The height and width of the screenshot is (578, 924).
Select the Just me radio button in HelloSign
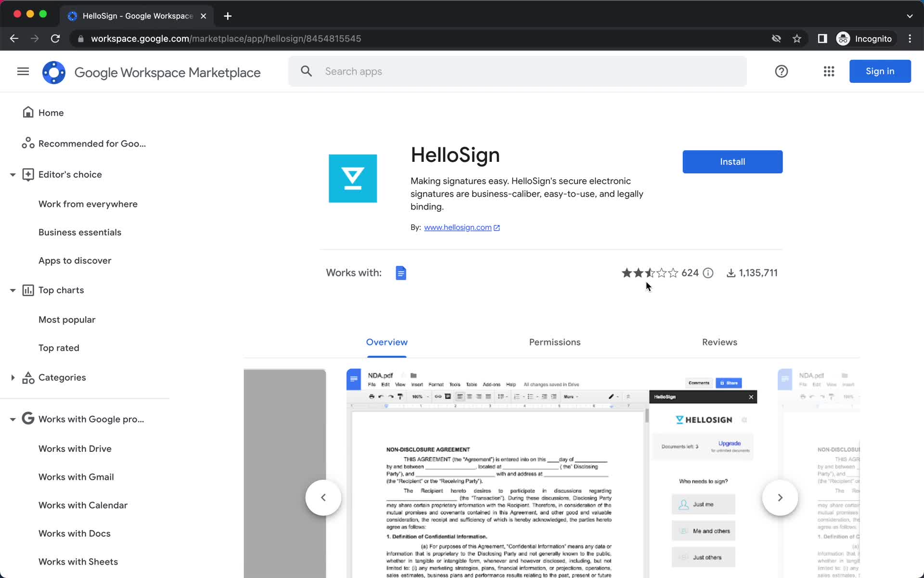click(x=704, y=504)
